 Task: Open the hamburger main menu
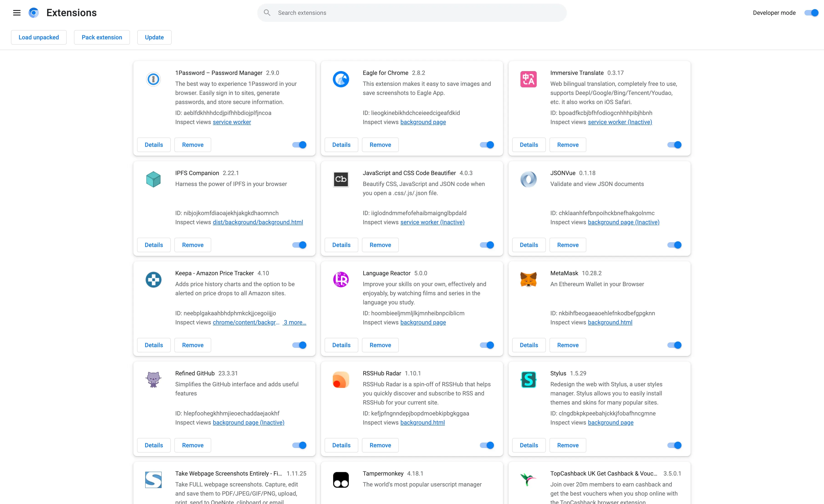point(17,13)
